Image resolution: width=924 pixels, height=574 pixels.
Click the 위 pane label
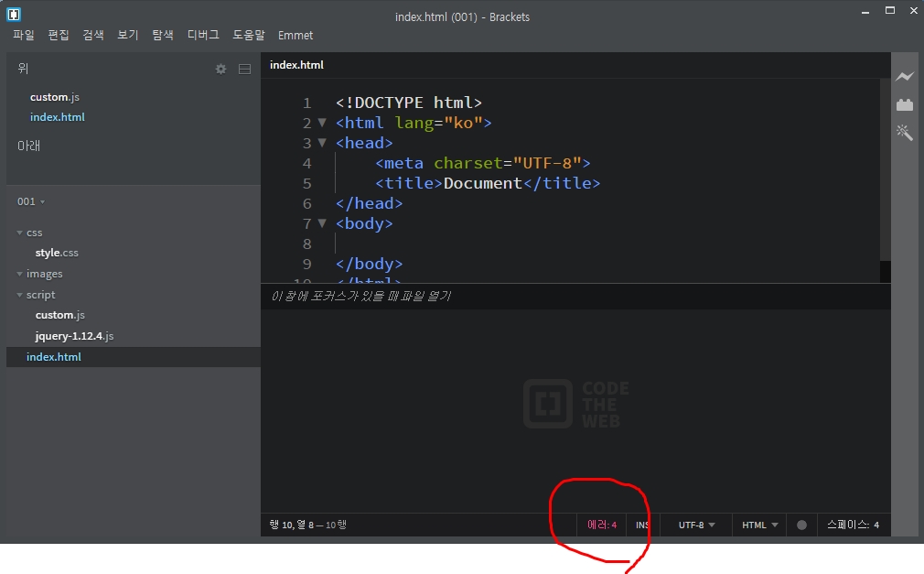[23, 69]
